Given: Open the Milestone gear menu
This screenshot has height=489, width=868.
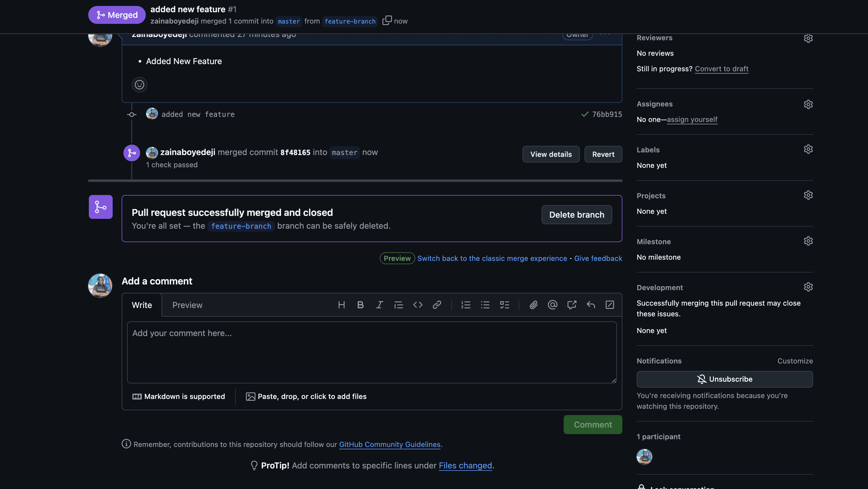Looking at the screenshot, I should (x=808, y=241).
